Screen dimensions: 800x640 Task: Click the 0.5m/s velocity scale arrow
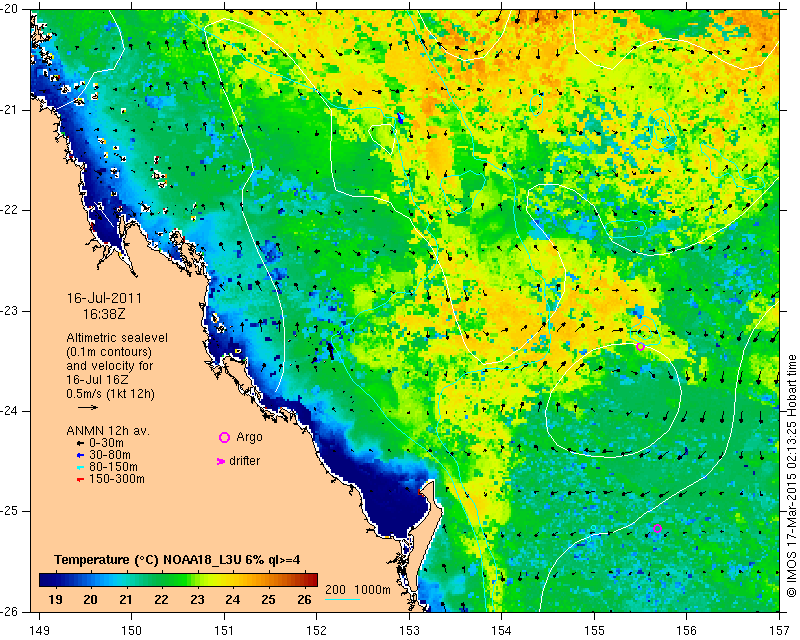coord(88,407)
